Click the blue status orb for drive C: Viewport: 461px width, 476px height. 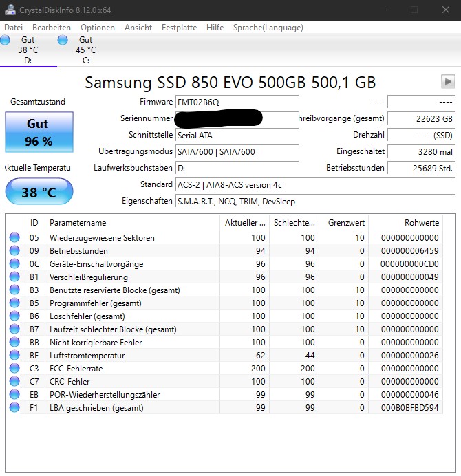pyautogui.click(x=63, y=40)
